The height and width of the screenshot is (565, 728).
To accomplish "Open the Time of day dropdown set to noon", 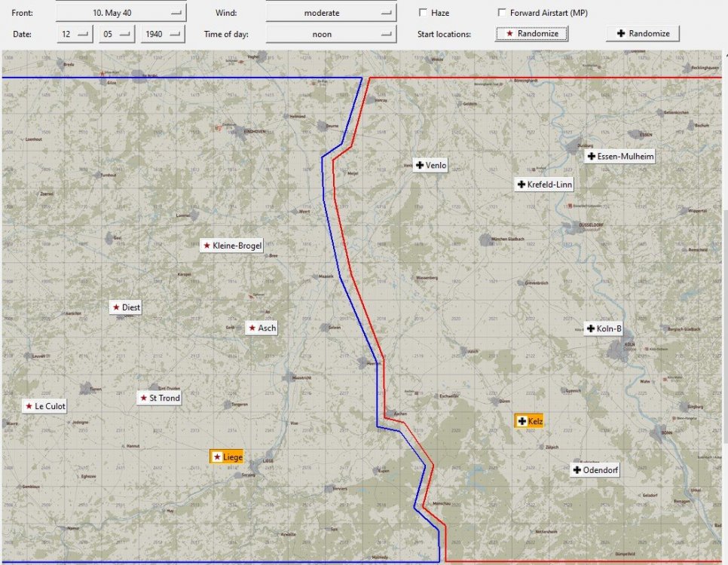I will 331,34.
